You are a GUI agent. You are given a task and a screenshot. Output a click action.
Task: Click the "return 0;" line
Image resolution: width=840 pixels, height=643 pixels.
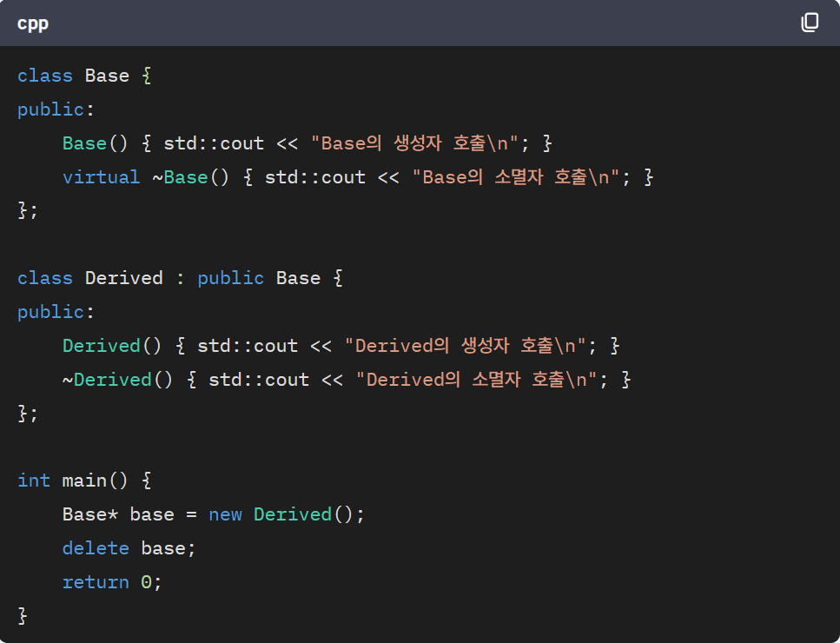pyautogui.click(x=112, y=582)
